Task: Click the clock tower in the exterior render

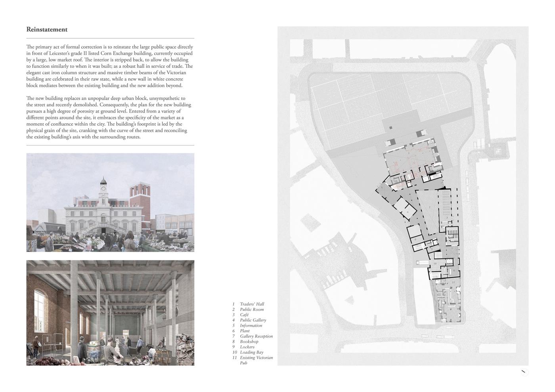Action: click(x=103, y=189)
